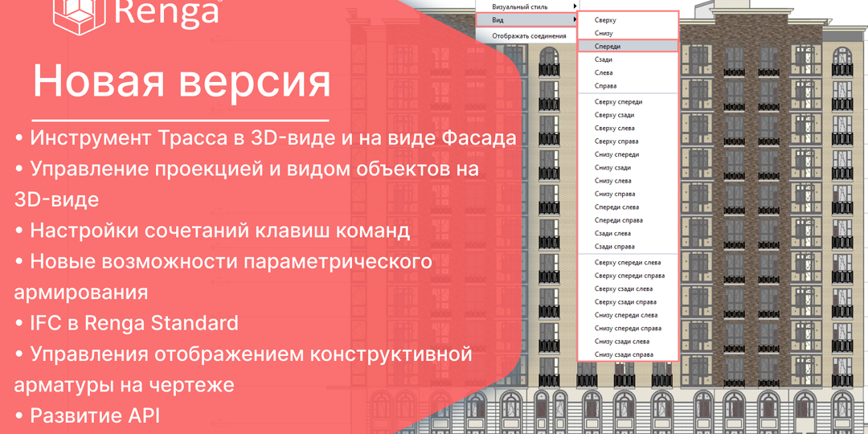Image resolution: width=868 pixels, height=434 pixels.
Task: Choose the Сзади view
Action: pyautogui.click(x=628, y=59)
